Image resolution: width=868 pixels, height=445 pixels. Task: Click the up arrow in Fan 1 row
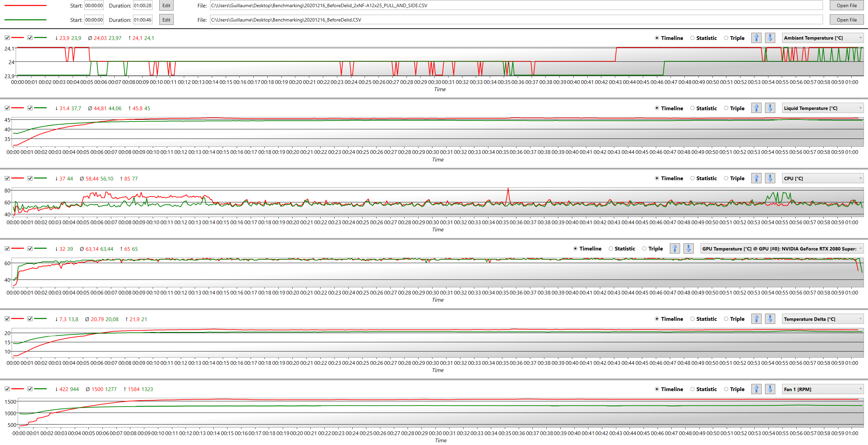756,389
